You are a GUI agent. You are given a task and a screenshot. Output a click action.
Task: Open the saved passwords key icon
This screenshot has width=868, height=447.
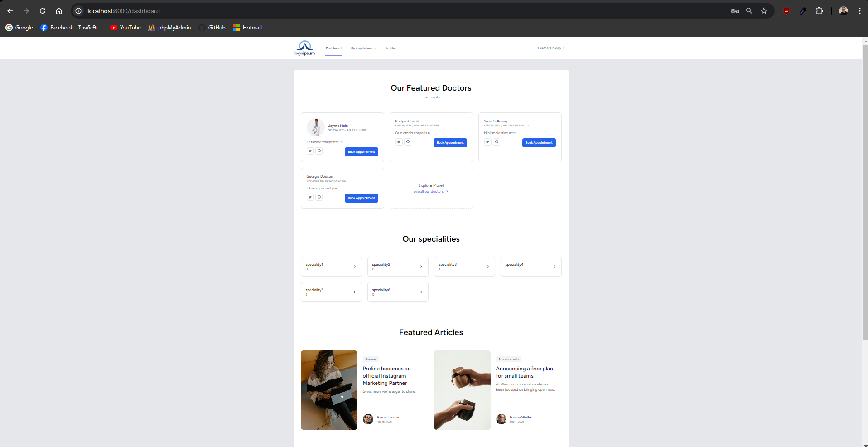(x=735, y=11)
